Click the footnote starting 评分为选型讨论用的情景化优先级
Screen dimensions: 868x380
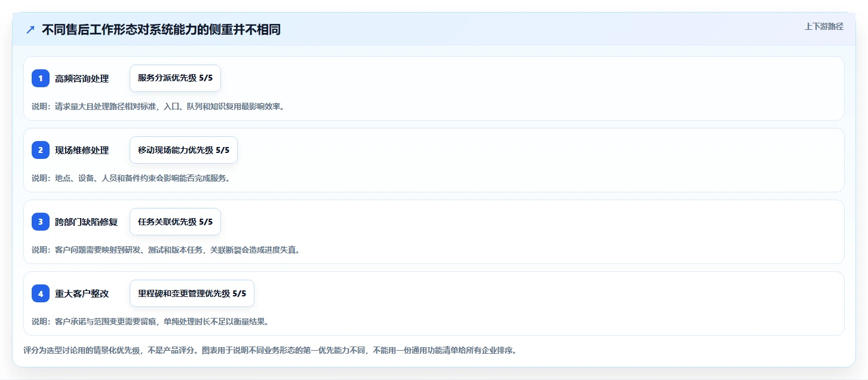[269, 350]
